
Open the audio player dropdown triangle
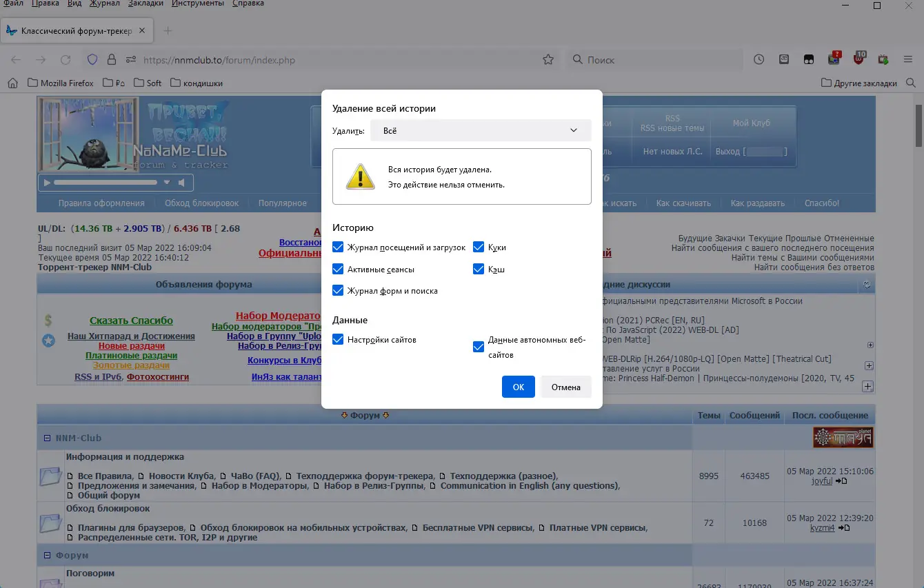click(x=167, y=183)
